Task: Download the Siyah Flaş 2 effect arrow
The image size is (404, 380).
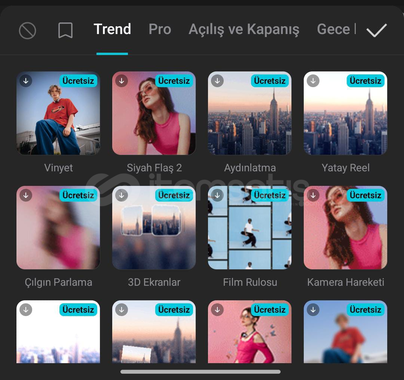Action: point(121,80)
